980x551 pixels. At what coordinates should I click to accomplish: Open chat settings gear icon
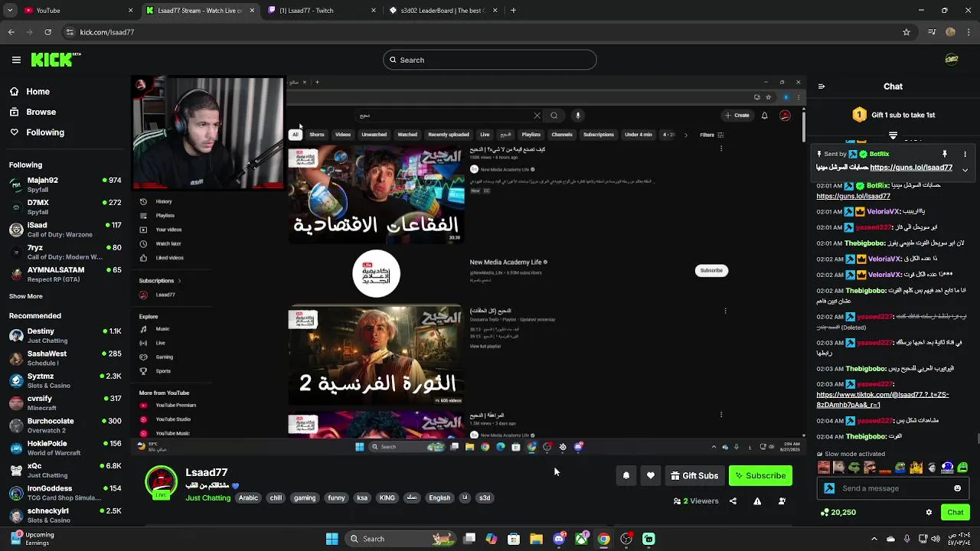click(929, 512)
